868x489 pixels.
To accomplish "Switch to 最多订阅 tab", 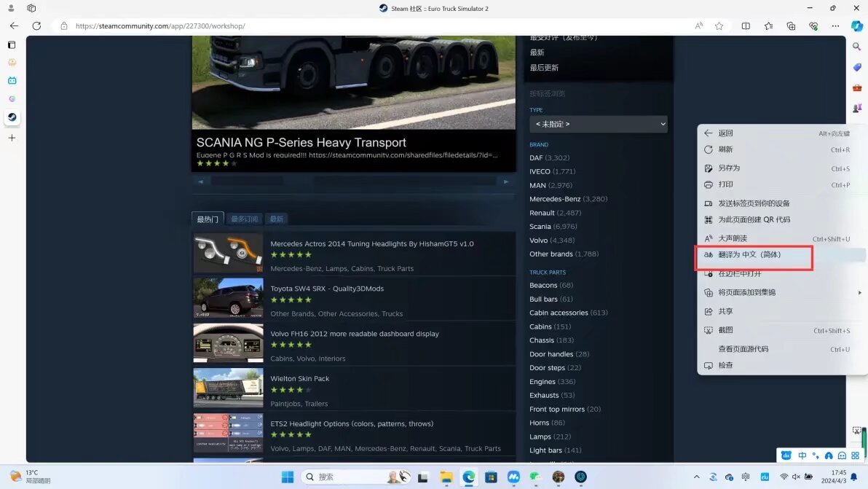I will 245,219.
